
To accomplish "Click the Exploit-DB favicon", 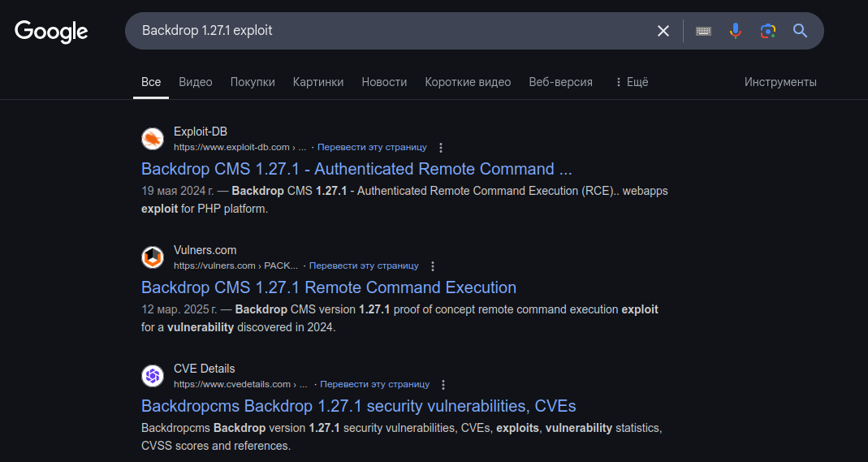I will [x=152, y=139].
